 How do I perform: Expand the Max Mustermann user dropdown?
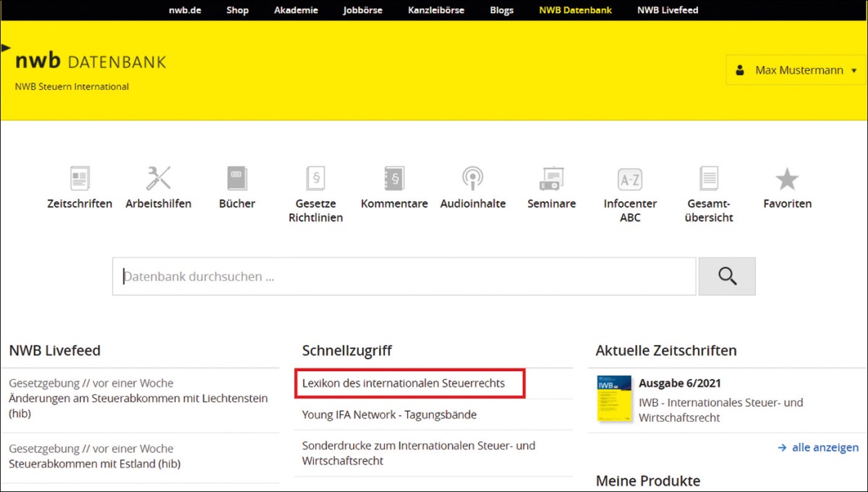click(x=796, y=70)
